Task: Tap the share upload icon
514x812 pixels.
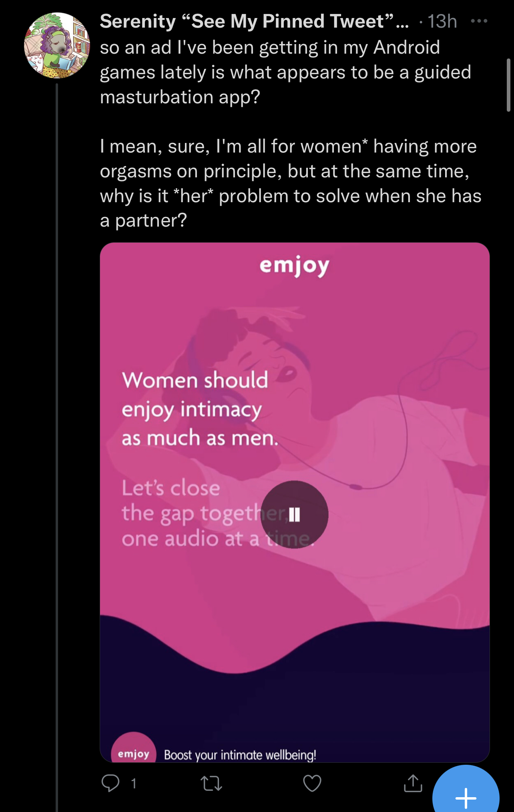Action: pos(413,783)
